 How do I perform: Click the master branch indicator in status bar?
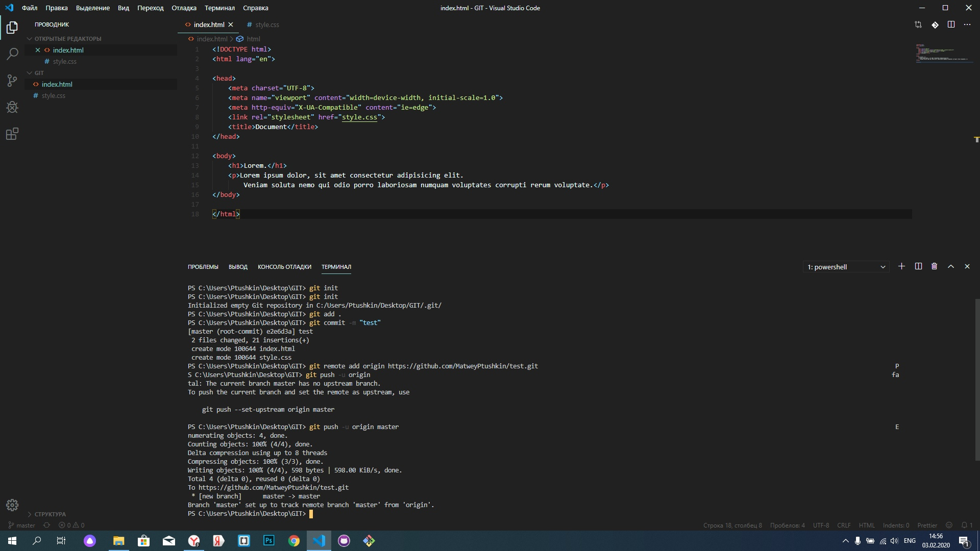click(x=22, y=525)
